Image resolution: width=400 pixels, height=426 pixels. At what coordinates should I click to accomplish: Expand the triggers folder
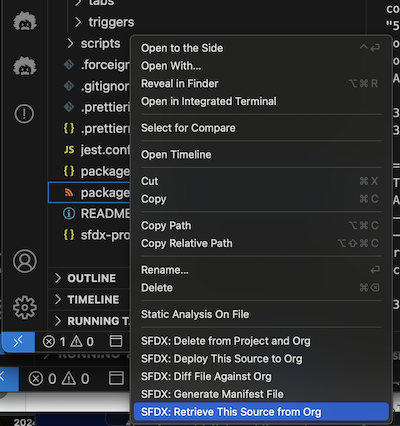pos(104,22)
